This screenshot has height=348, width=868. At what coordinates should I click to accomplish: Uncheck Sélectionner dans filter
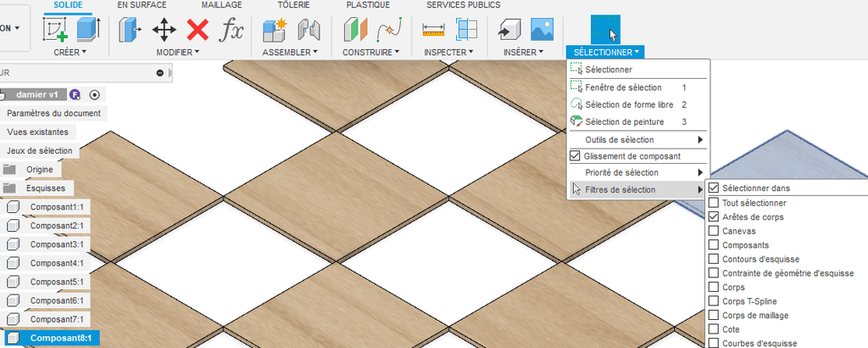pyautogui.click(x=714, y=188)
